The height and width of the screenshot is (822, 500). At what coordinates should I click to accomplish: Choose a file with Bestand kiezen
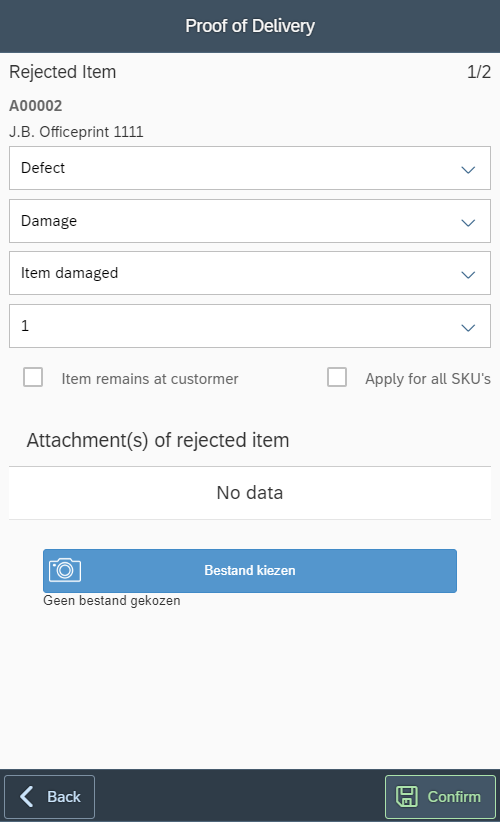point(250,570)
